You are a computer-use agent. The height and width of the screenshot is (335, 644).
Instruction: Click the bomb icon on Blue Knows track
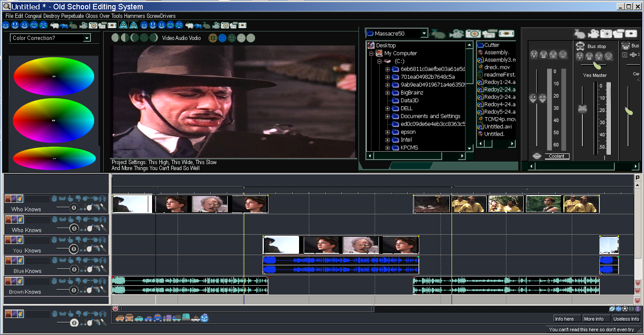[90, 269]
